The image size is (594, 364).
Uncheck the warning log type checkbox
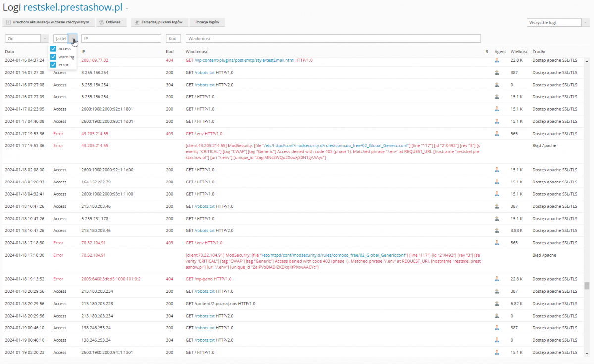pos(53,57)
